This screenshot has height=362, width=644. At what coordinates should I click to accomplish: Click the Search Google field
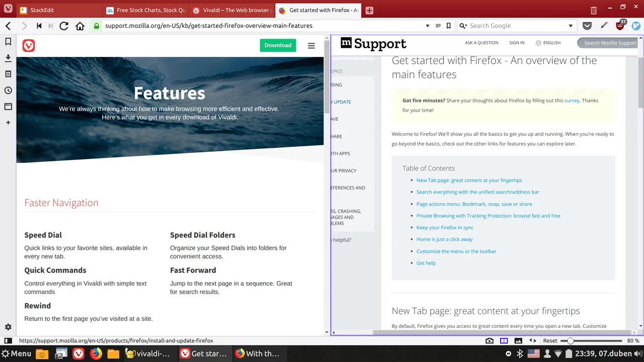(517, 26)
